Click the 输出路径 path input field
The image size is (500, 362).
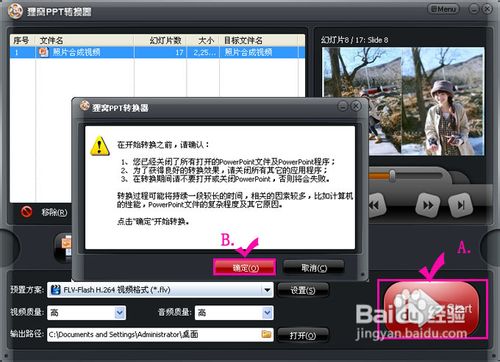click(160, 334)
